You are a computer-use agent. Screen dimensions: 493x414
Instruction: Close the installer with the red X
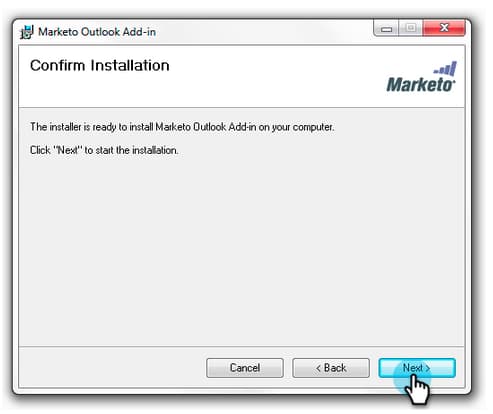point(444,28)
